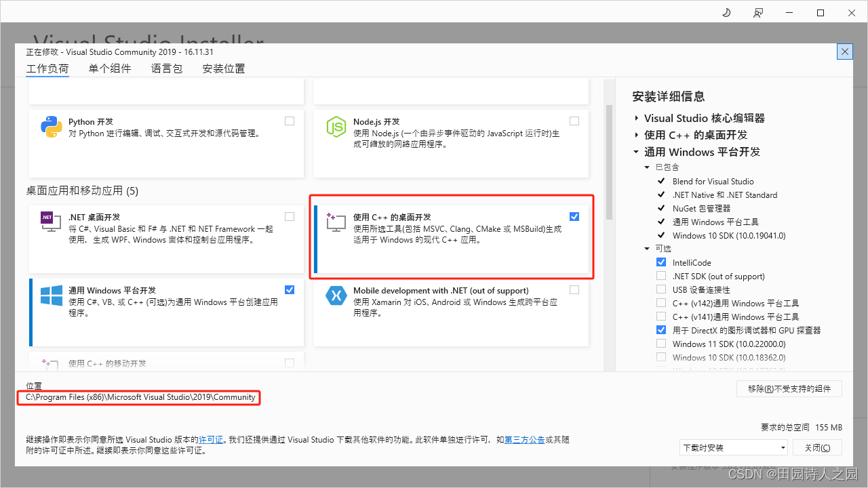Select Blend for Visual Studio included item

(713, 181)
